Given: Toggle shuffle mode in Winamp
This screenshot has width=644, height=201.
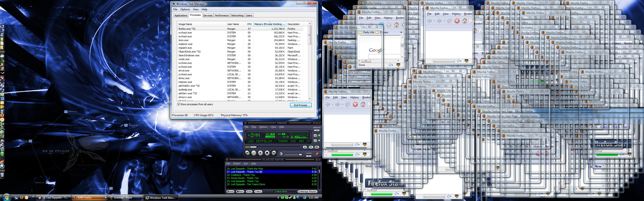Looking at the screenshot, I should click(316, 140).
